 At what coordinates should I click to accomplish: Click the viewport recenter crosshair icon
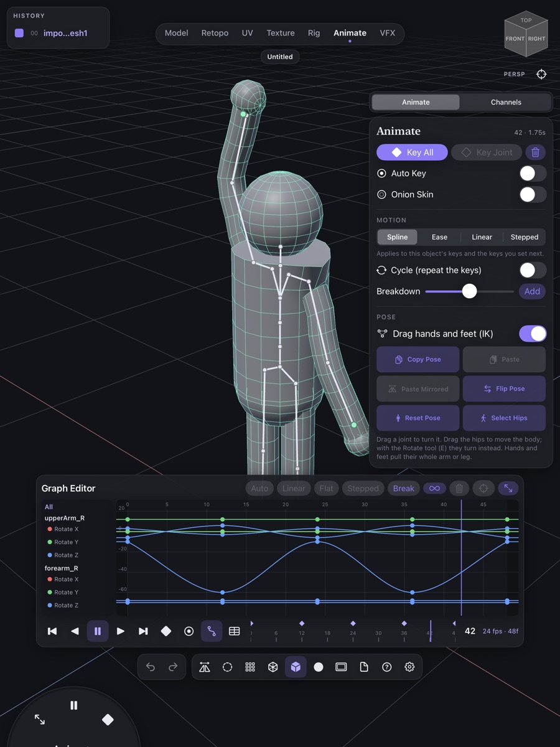pyautogui.click(x=541, y=74)
